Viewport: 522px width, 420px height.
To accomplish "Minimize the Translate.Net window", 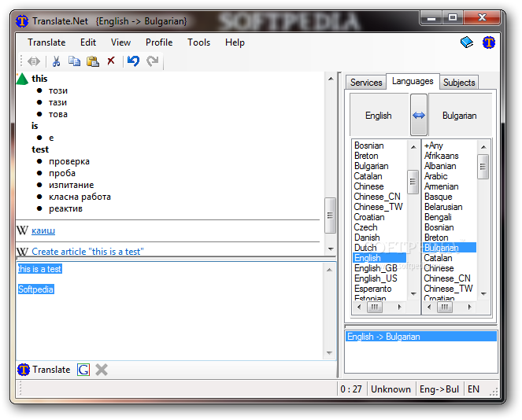I will tap(431, 17).
